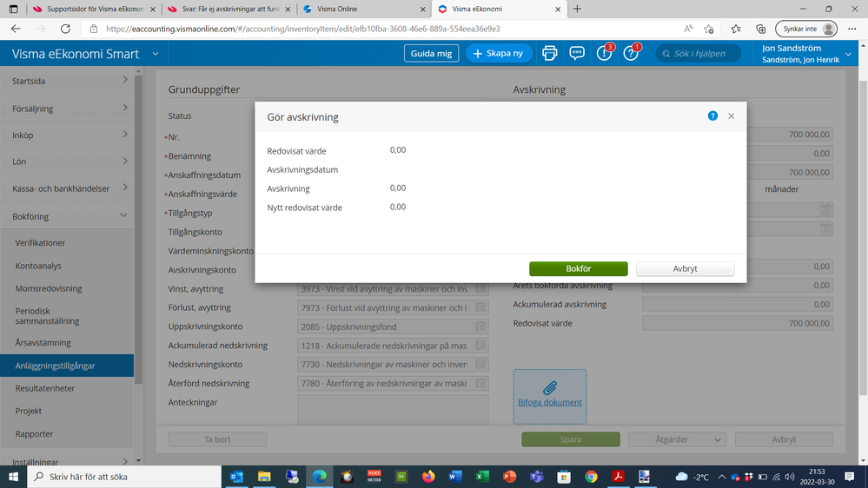The image size is (868, 488).
Task: Open lookup for Uppskrivningskonto field
Action: [x=480, y=326]
